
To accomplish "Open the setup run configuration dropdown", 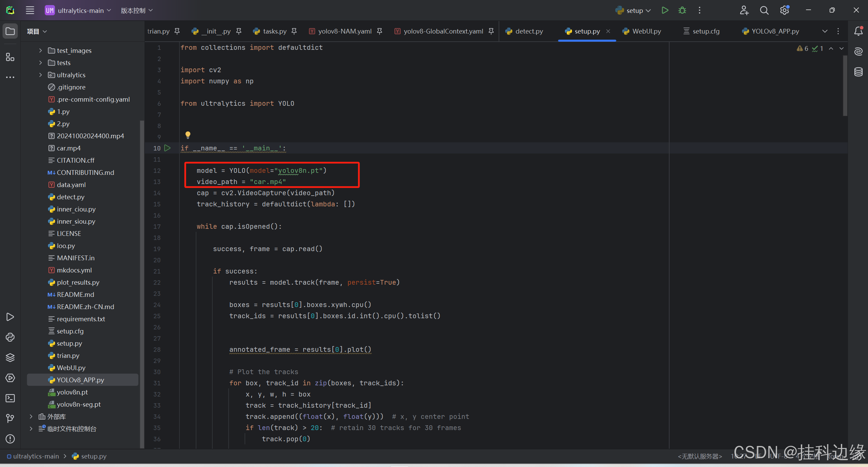I will coord(634,11).
